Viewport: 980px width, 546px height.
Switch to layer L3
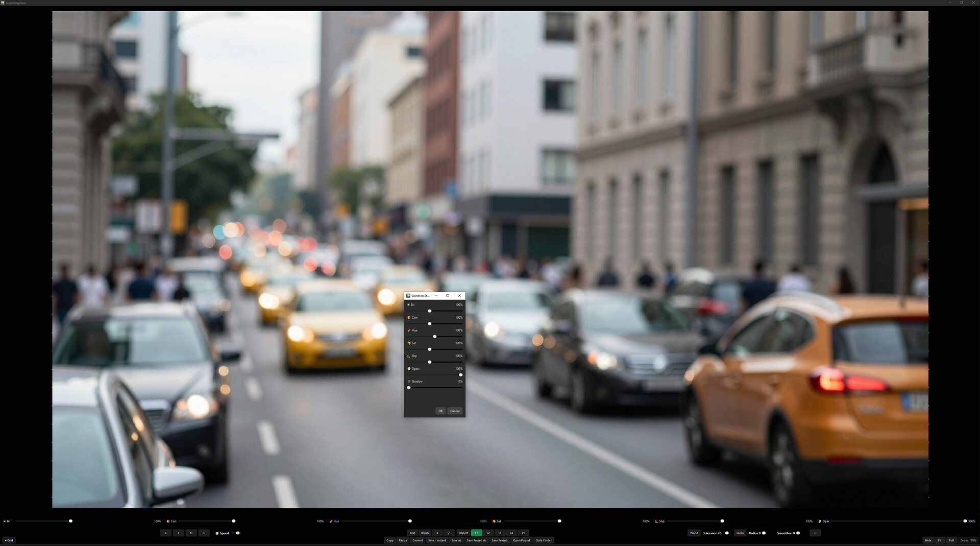coord(500,533)
